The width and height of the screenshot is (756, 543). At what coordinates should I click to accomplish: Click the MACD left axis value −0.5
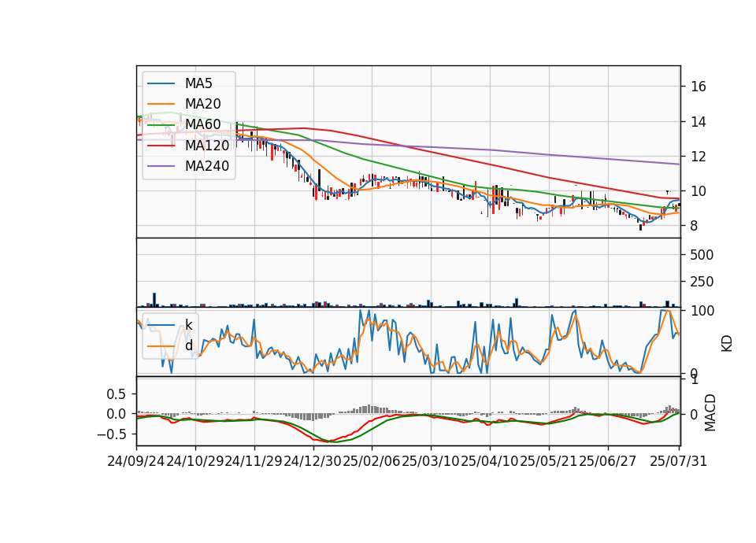[x=111, y=434]
